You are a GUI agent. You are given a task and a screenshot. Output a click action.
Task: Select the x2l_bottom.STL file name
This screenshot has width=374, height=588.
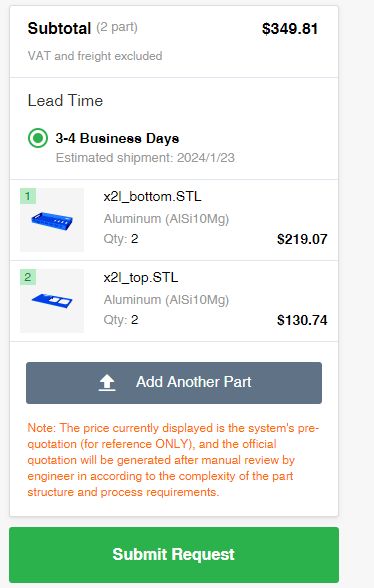point(152,197)
